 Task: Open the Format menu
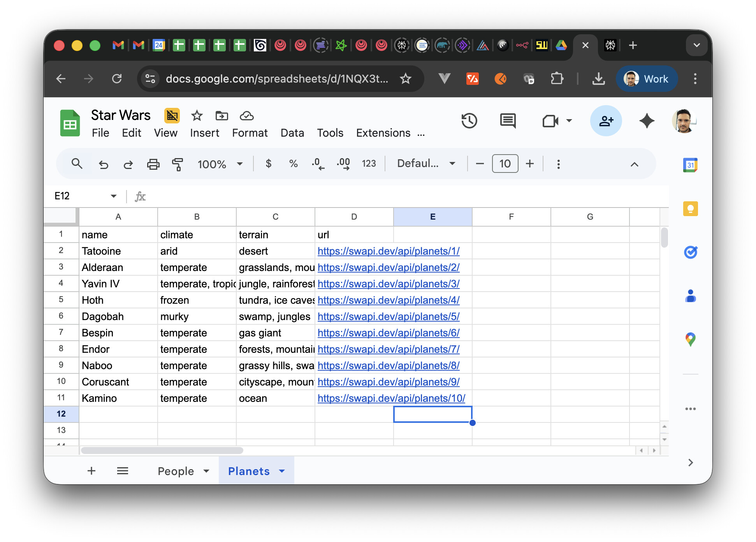[x=250, y=133]
